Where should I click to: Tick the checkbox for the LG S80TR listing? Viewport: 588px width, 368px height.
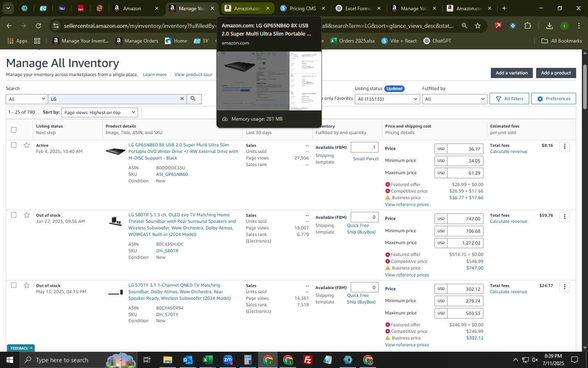tap(13, 215)
